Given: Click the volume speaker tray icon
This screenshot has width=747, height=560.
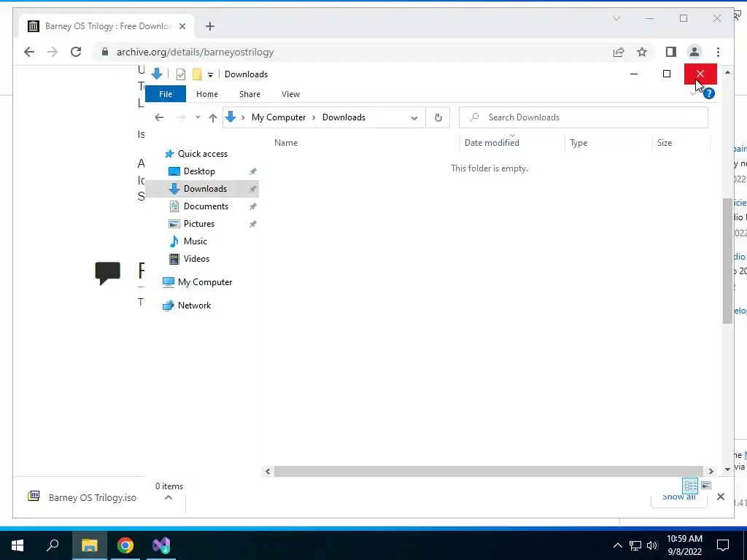Looking at the screenshot, I should [652, 545].
